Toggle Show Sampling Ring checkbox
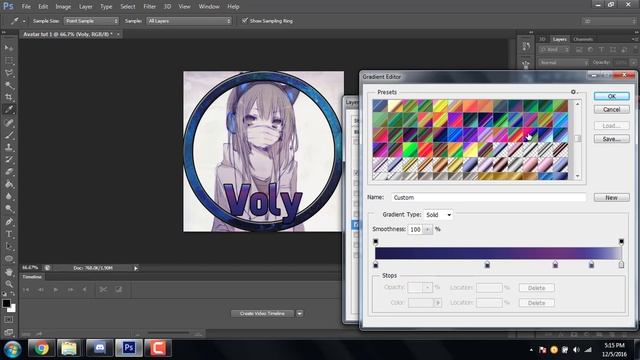 [244, 20]
